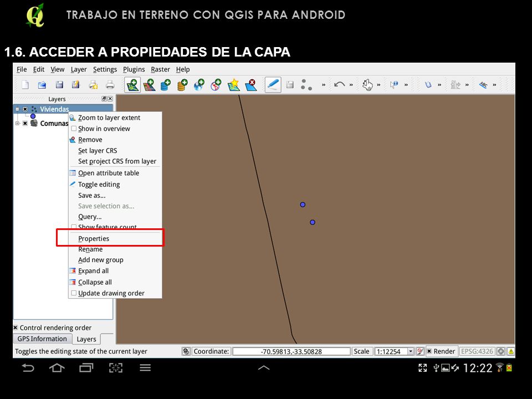
Task: Click the Open Project folder icon
Action: pos(42,84)
